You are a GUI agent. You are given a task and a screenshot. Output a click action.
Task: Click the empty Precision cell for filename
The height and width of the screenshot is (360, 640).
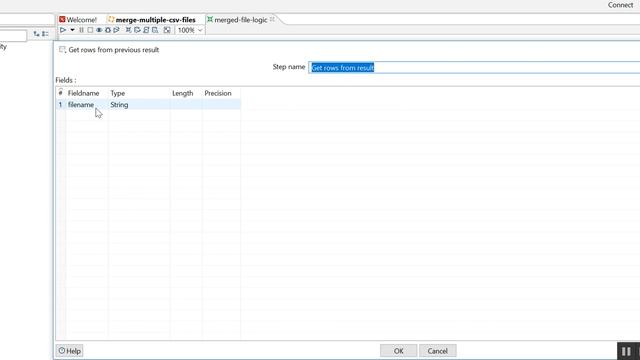pyautogui.click(x=221, y=105)
